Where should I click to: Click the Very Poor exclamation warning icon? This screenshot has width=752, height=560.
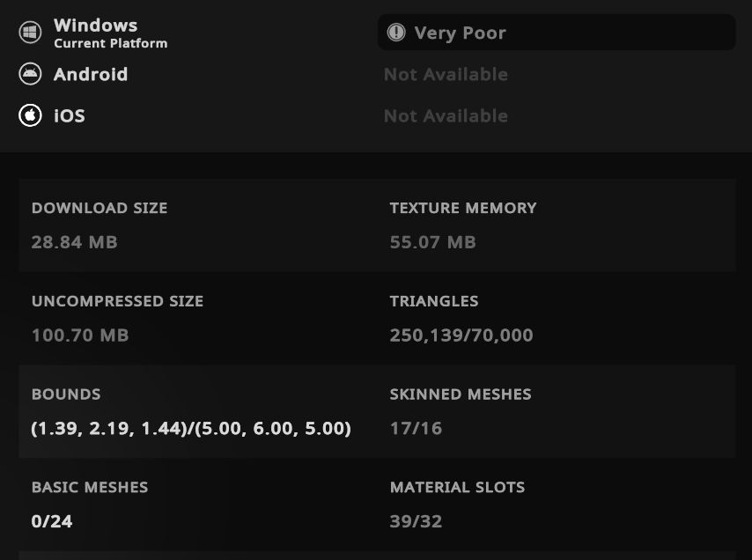click(x=396, y=33)
